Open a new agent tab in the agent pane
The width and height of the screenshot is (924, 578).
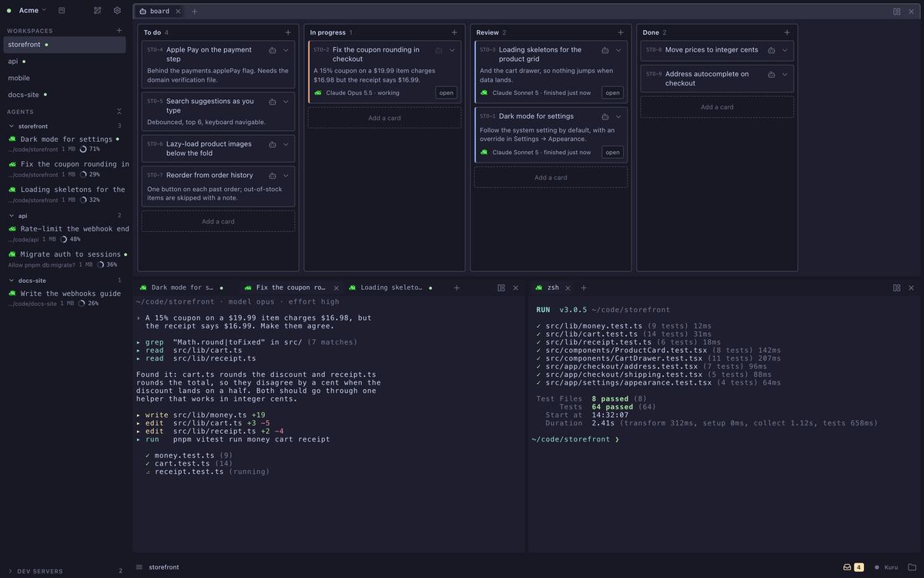457,287
